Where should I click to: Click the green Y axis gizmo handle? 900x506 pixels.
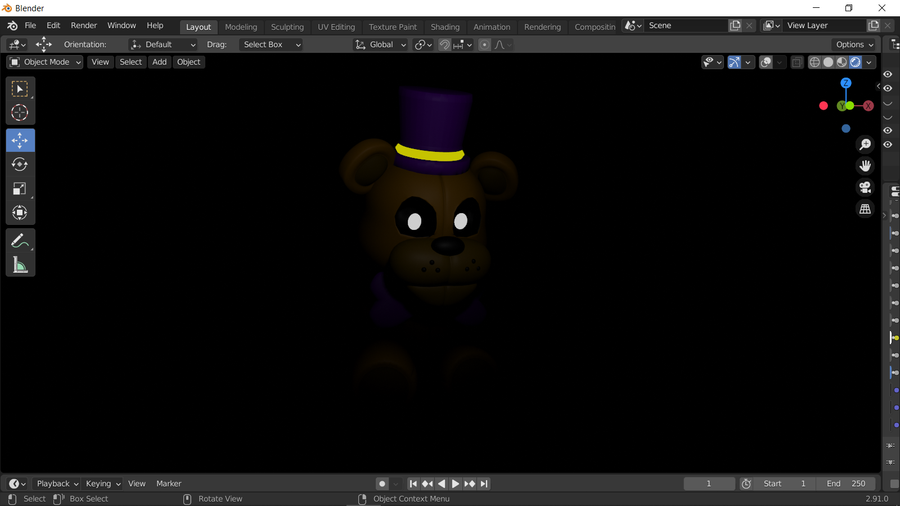[841, 106]
